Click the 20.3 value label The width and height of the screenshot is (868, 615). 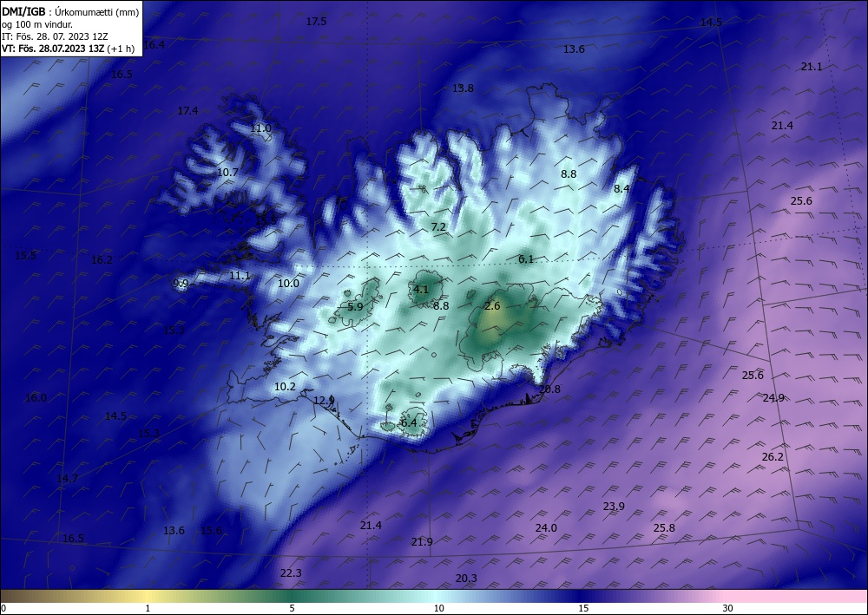tap(466, 579)
